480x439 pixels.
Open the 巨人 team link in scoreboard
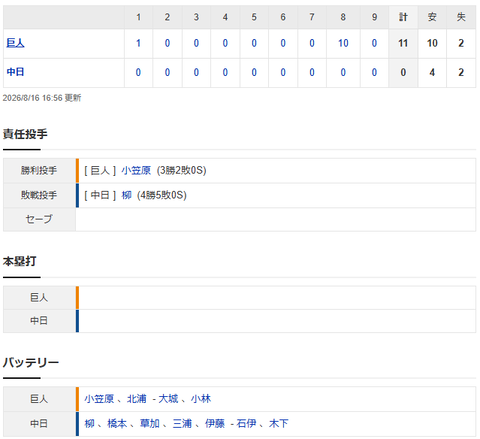coord(15,43)
